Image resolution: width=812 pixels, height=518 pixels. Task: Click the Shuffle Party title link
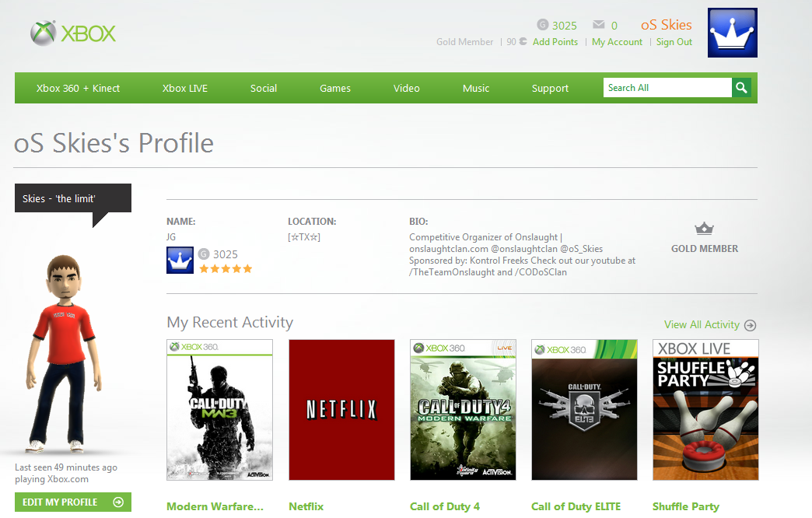click(x=686, y=506)
